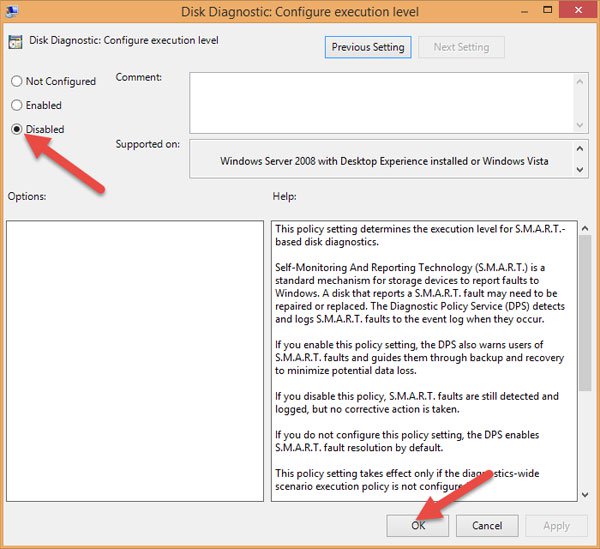
Task: Click help paragraph 'If you do not configure'
Action: (x=407, y=441)
